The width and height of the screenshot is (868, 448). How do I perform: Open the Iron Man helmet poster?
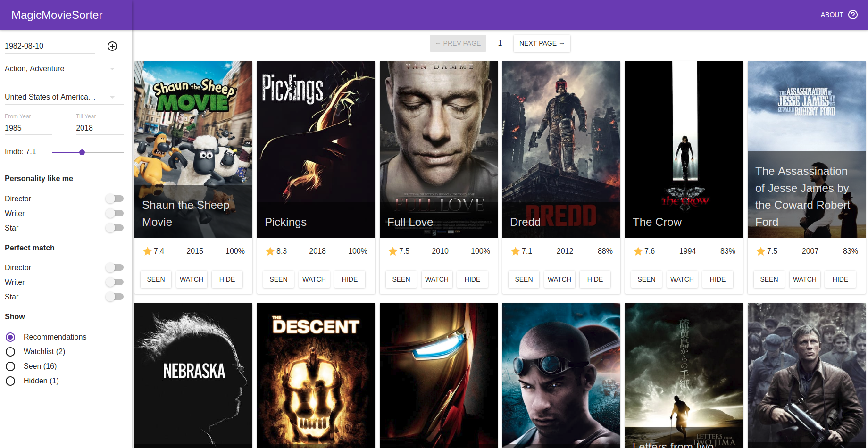[x=439, y=375]
